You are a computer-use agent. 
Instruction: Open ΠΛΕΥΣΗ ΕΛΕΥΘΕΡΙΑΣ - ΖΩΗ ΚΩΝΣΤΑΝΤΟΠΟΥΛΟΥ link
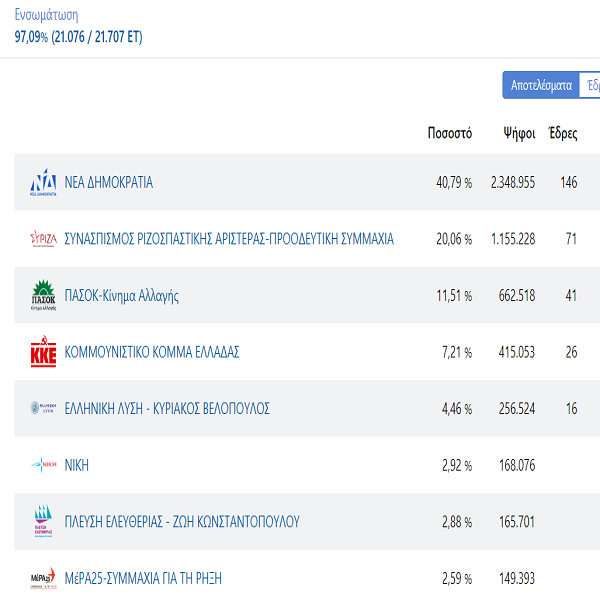(182, 522)
